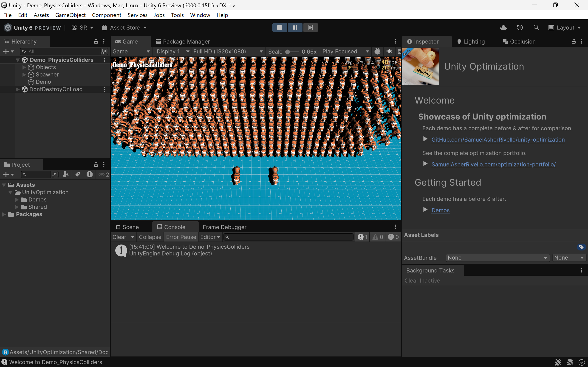Click the toolbar search magnifier icon
The height and width of the screenshot is (367, 588).
click(x=536, y=28)
